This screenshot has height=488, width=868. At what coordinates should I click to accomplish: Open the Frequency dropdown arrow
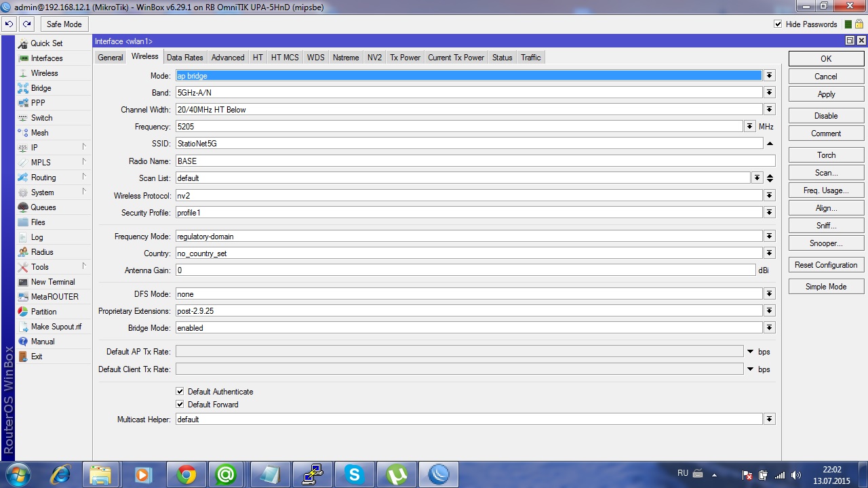(749, 127)
